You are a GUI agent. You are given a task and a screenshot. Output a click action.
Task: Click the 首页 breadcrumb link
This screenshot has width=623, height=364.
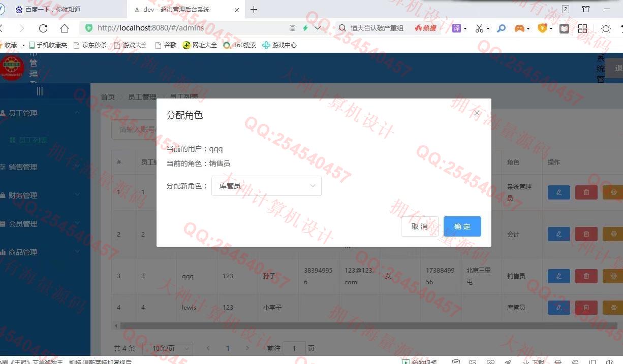pos(108,97)
